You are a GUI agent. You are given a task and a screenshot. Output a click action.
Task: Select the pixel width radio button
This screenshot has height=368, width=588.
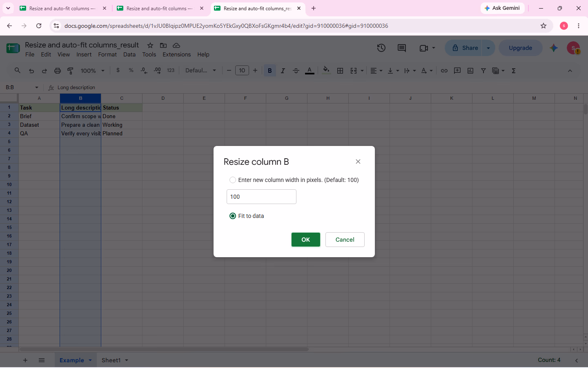click(x=233, y=180)
